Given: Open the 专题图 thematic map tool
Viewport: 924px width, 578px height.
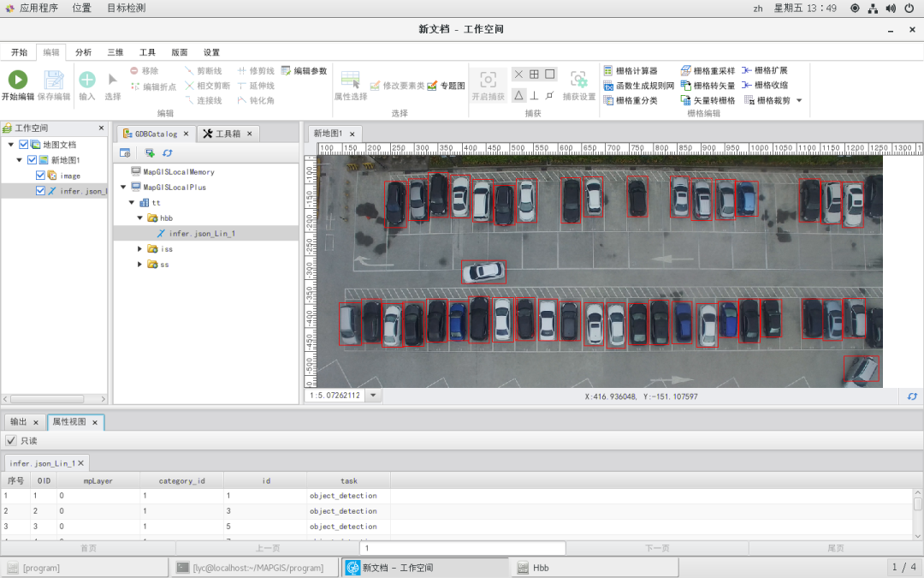Looking at the screenshot, I should tap(446, 86).
